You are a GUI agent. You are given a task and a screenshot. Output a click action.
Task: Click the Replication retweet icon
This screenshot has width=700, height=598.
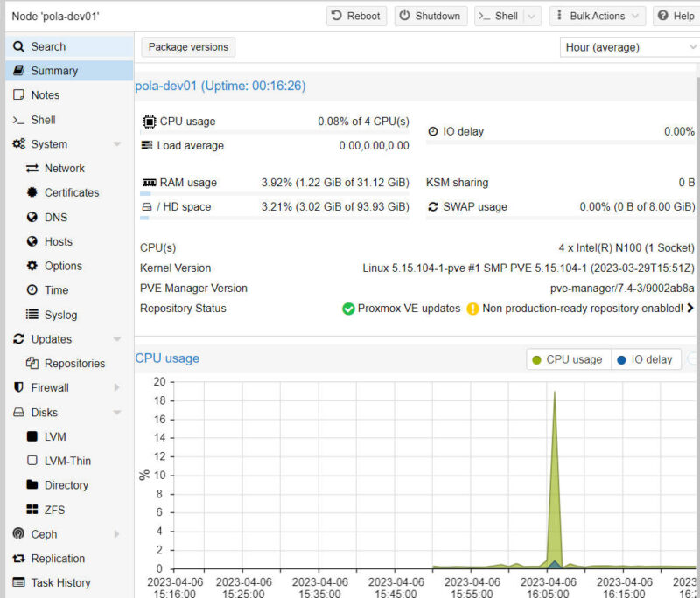[18, 559]
